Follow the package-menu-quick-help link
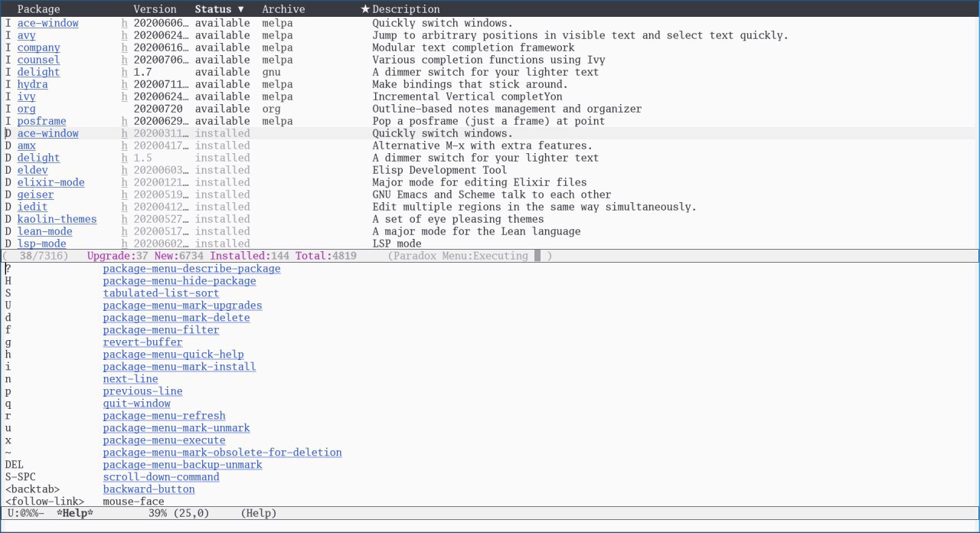Viewport: 980px width, 533px height. pos(173,355)
